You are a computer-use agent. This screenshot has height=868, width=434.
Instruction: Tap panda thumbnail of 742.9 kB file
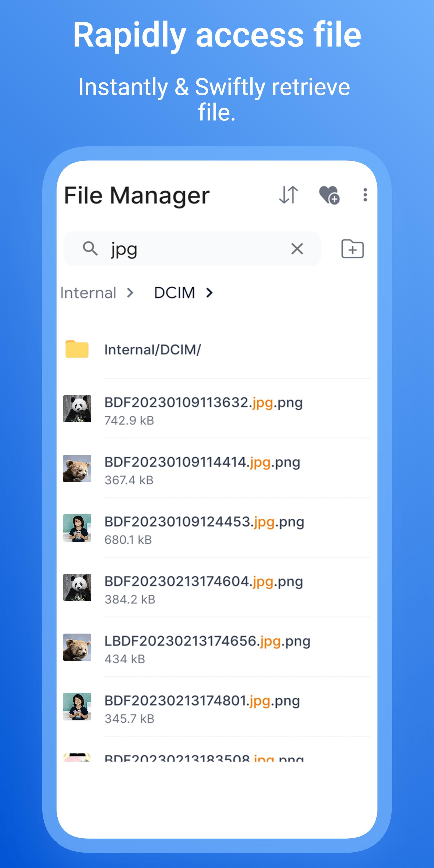[77, 408]
